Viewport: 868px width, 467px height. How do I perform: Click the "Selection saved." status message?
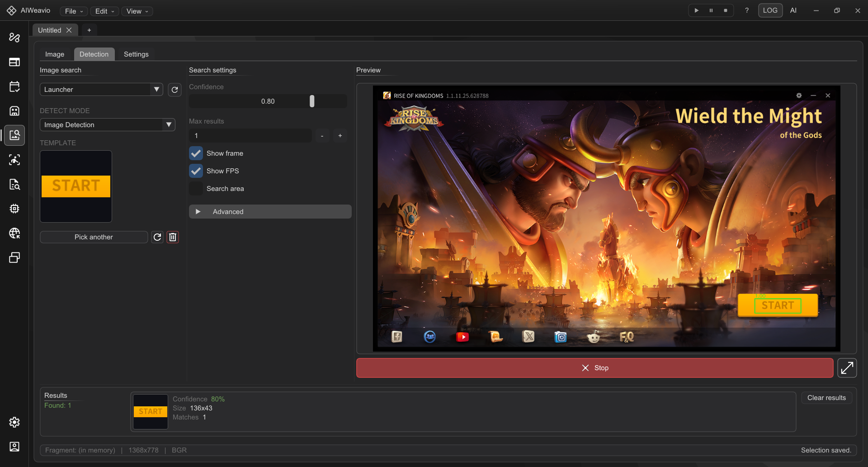(826, 450)
